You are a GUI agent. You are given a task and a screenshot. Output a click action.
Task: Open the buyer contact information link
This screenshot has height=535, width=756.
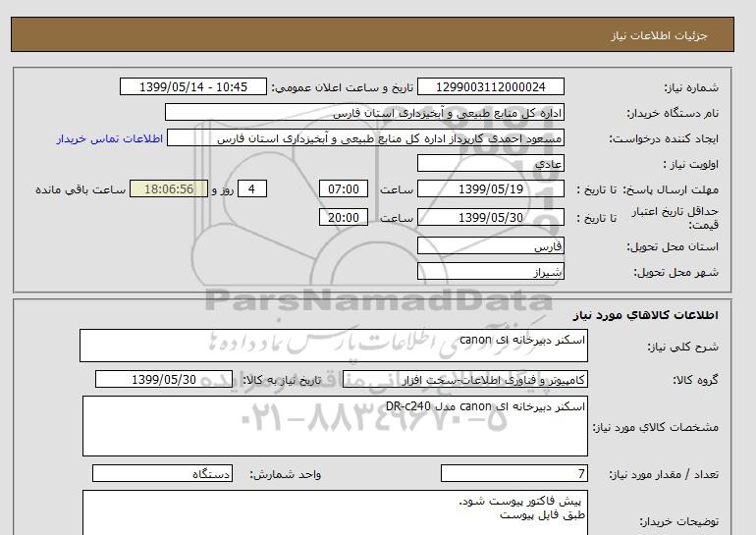pyautogui.click(x=109, y=138)
